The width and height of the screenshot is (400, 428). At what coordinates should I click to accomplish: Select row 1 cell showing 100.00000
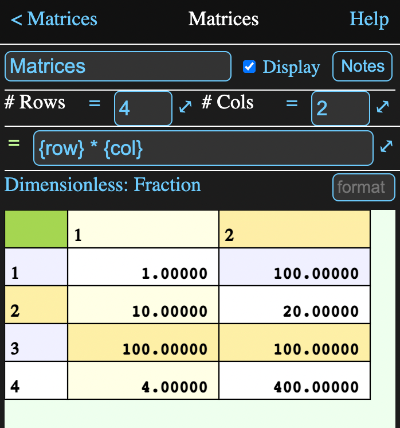(295, 267)
